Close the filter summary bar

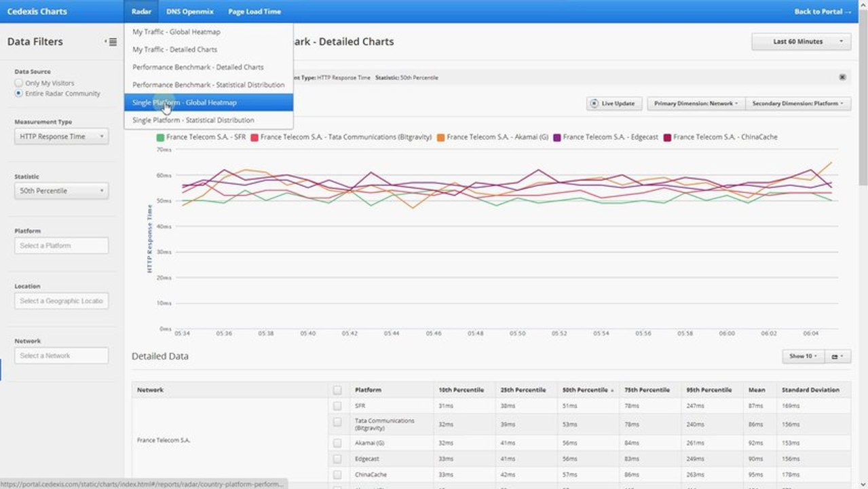point(842,77)
